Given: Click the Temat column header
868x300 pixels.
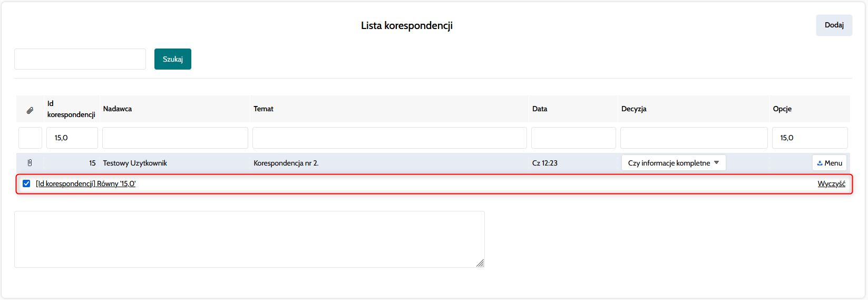Looking at the screenshot, I should coord(264,109).
